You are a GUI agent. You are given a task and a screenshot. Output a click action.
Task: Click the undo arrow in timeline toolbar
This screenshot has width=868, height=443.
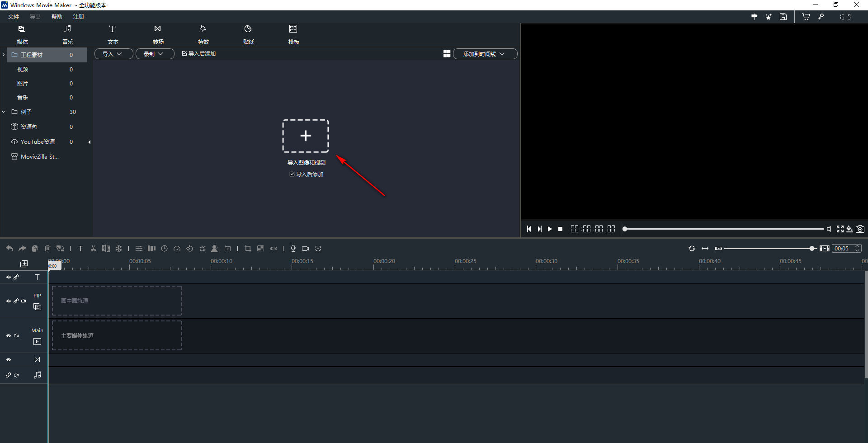[9, 248]
